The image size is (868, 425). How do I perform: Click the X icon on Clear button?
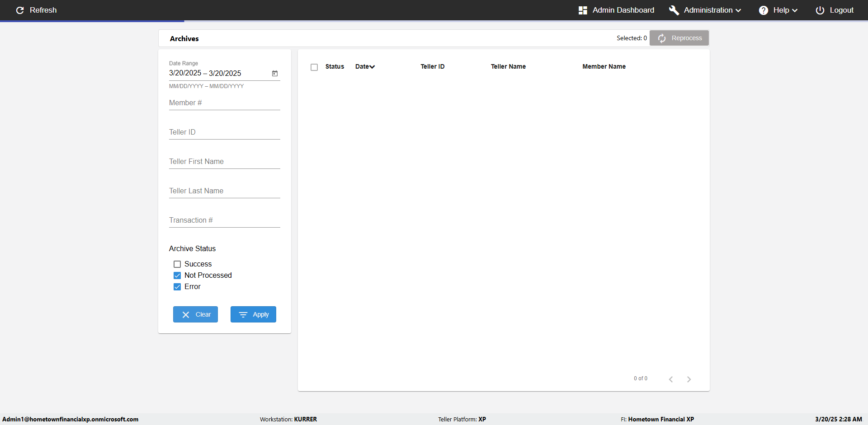tap(186, 315)
